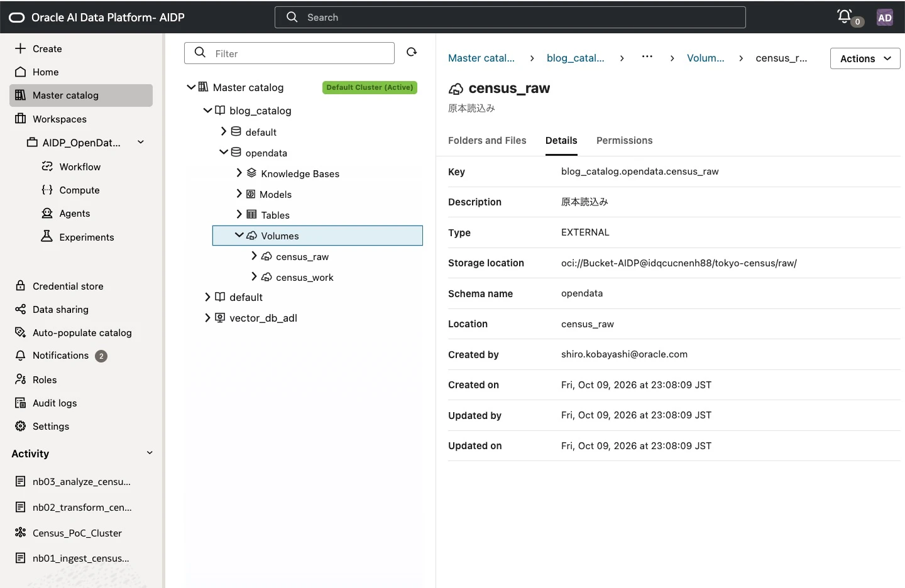Select the Details tab

(561, 141)
